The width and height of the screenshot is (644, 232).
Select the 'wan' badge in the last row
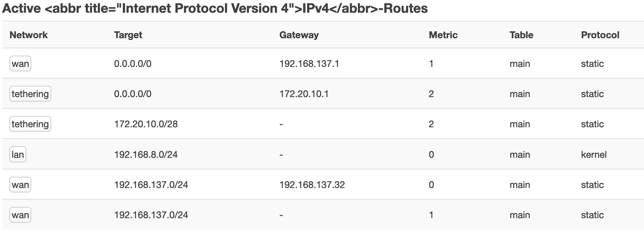pyautogui.click(x=20, y=215)
